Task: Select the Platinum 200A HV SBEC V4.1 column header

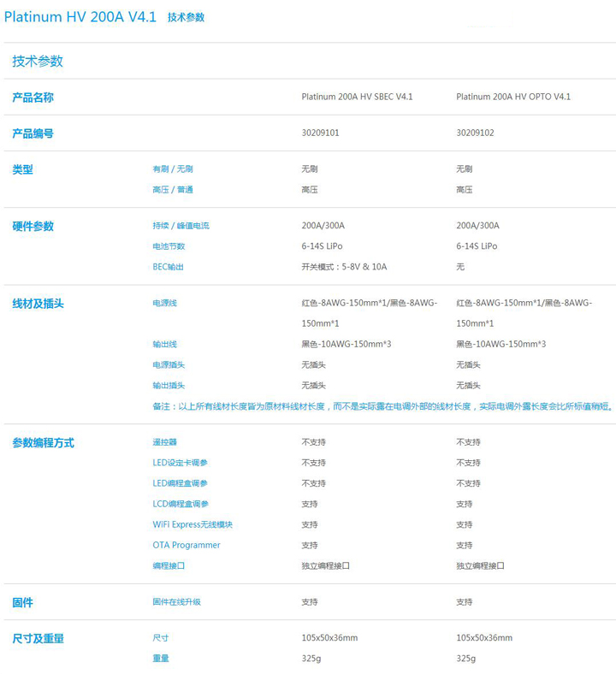Action: (x=357, y=97)
